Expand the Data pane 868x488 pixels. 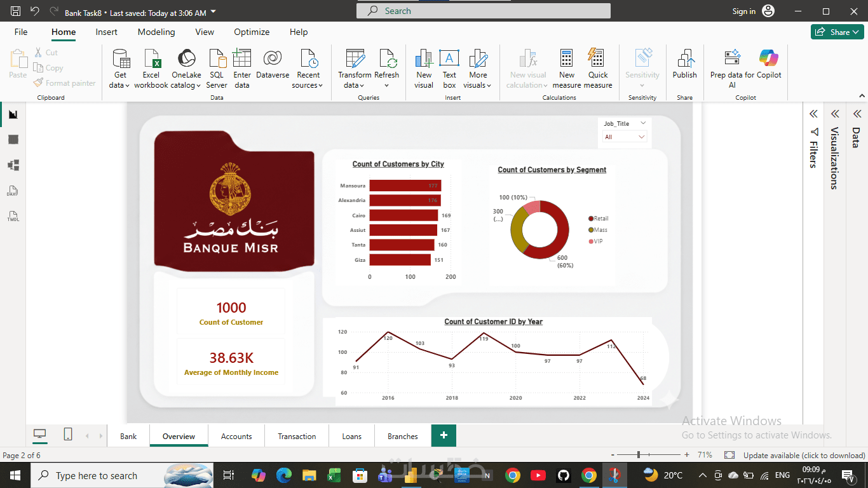(x=857, y=114)
